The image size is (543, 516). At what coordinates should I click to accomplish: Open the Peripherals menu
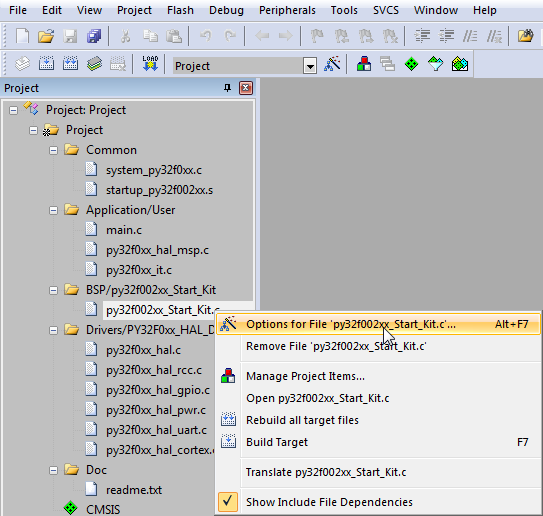click(287, 10)
